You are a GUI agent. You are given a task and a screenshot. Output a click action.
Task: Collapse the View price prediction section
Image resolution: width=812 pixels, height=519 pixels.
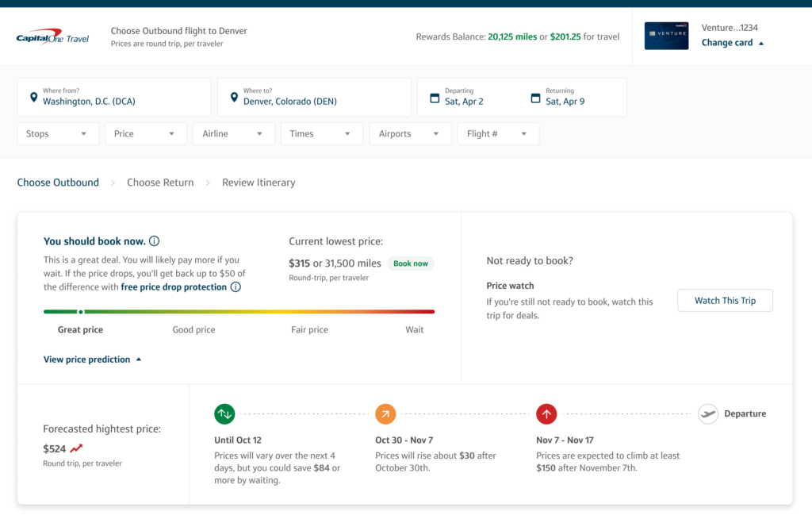point(92,359)
